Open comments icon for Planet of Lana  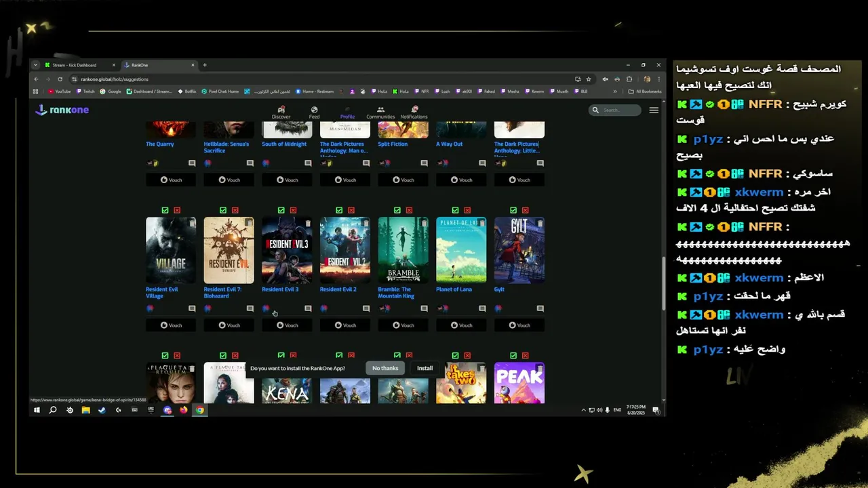[482, 308]
